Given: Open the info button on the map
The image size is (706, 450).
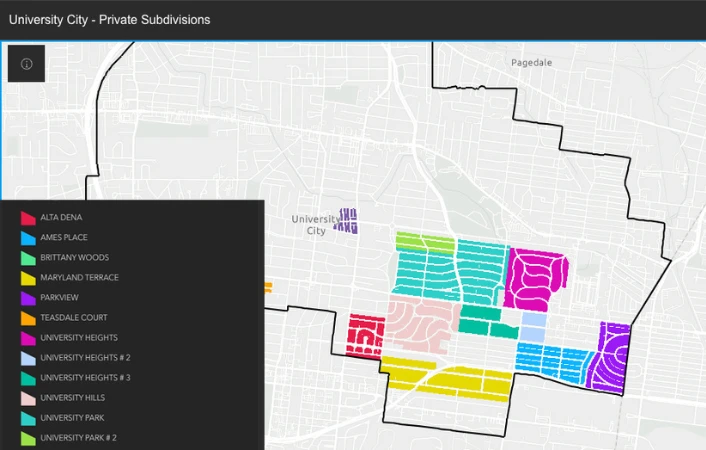Looking at the screenshot, I should (x=27, y=64).
